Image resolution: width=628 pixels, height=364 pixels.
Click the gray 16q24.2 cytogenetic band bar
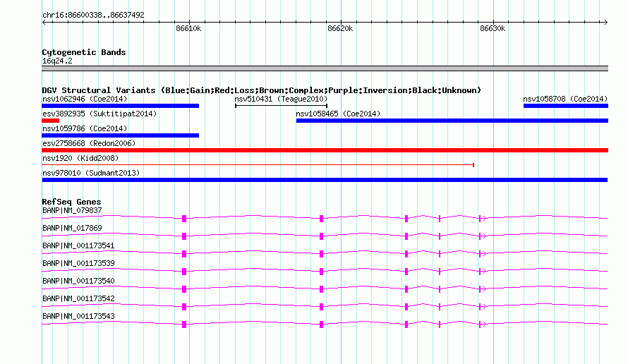[325, 68]
